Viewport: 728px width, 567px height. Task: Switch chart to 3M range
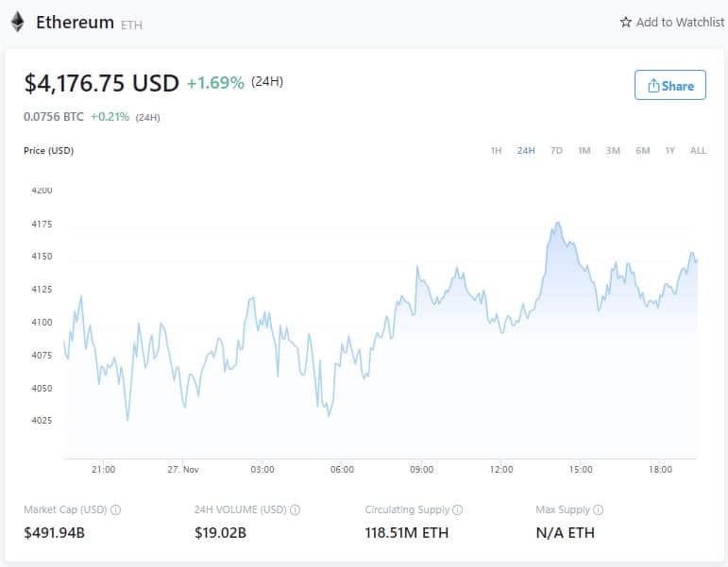pyautogui.click(x=613, y=150)
